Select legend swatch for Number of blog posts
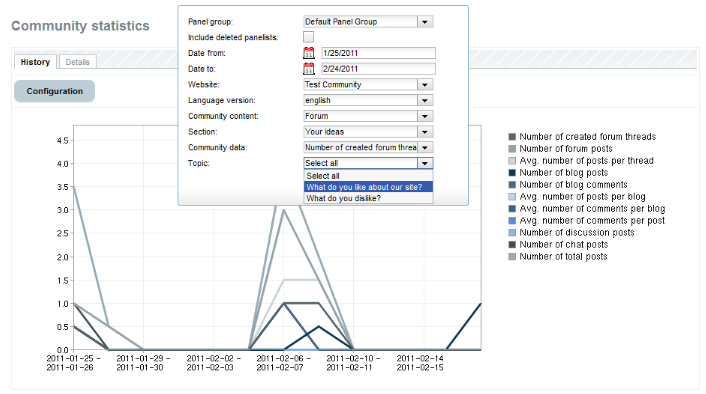Image resolution: width=706 pixels, height=394 pixels. [512, 173]
